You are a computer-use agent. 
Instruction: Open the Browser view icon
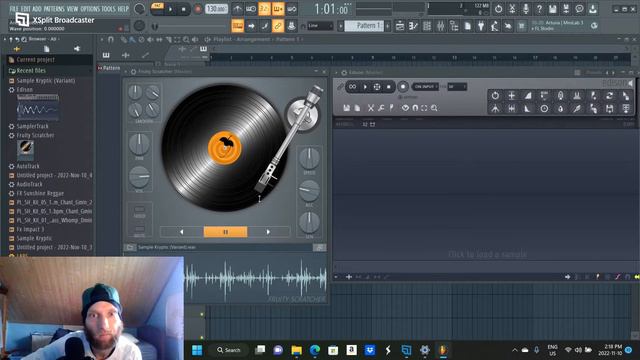coord(454,26)
